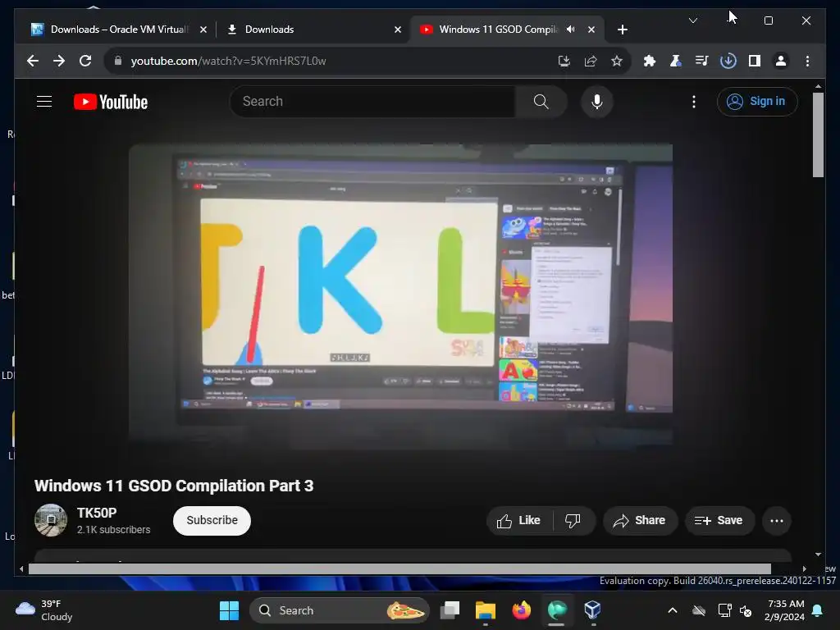
Task: Open the Windows Start menu
Action: [230, 610]
